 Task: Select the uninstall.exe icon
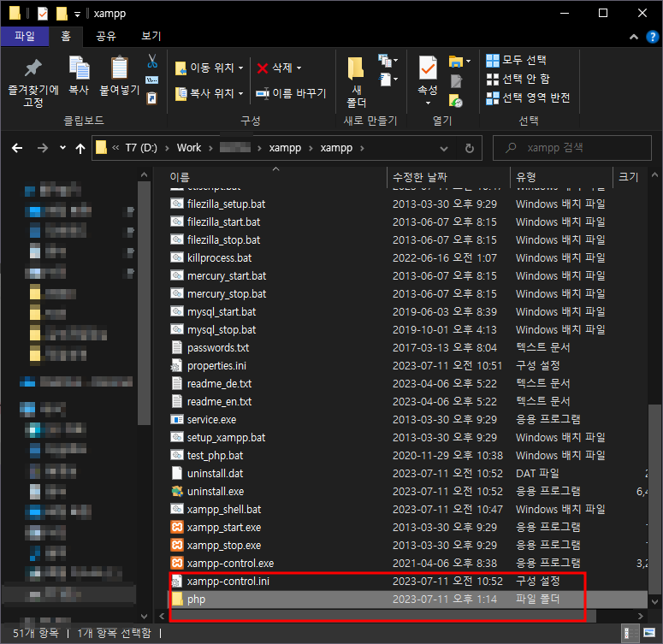coord(177,492)
